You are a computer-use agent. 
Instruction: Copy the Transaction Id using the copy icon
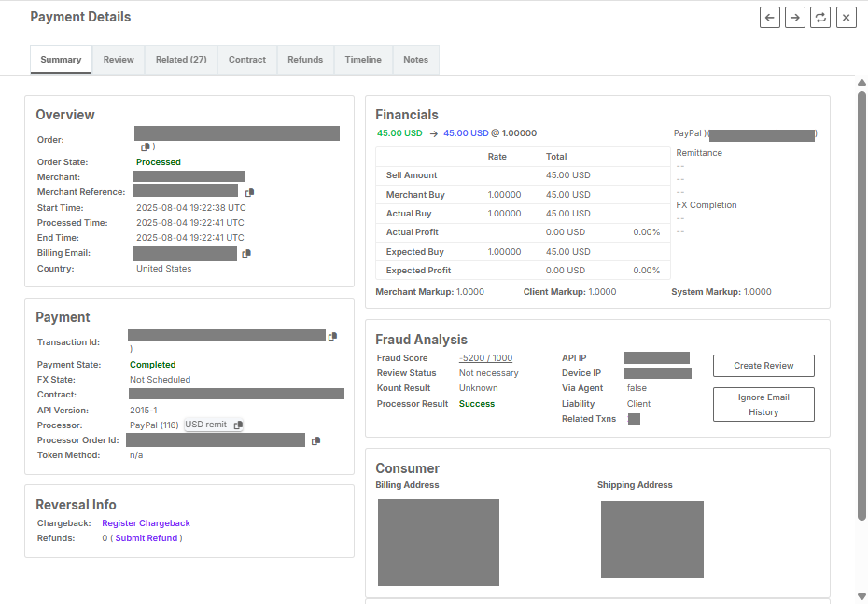(x=333, y=335)
